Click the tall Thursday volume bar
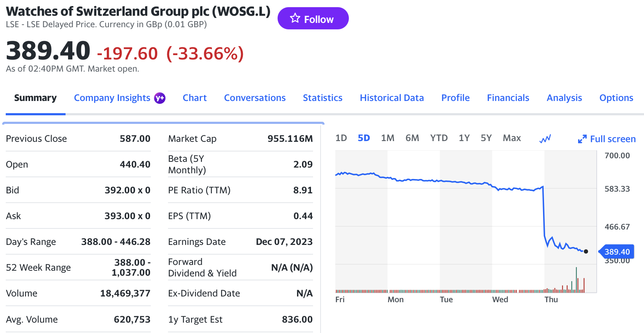The width and height of the screenshot is (644, 333). [576, 280]
